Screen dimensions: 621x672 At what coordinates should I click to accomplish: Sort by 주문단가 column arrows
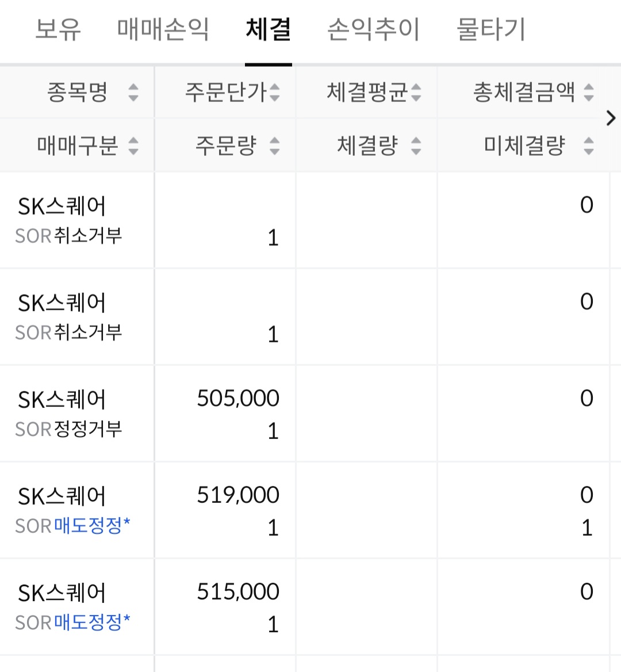pyautogui.click(x=274, y=92)
